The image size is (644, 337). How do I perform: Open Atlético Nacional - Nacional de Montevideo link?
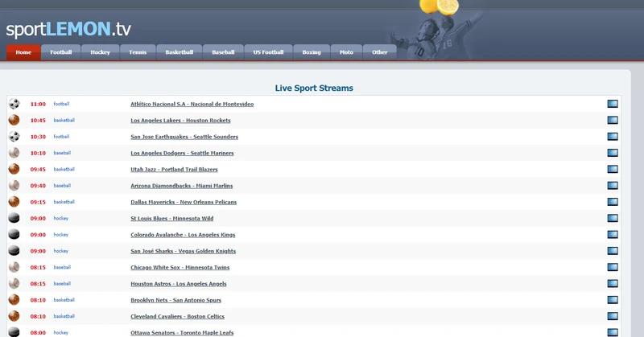(192, 105)
